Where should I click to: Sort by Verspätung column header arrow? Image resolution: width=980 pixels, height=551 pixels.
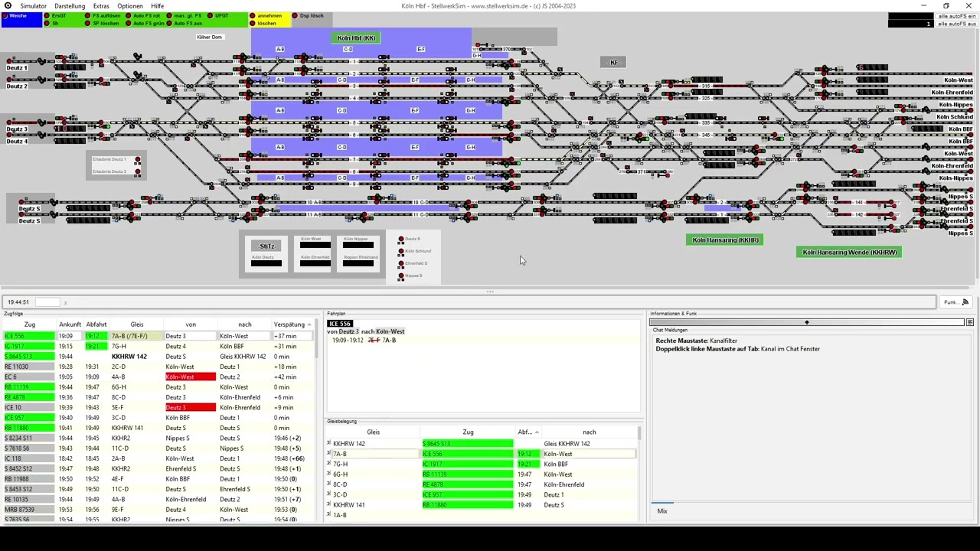click(309, 324)
